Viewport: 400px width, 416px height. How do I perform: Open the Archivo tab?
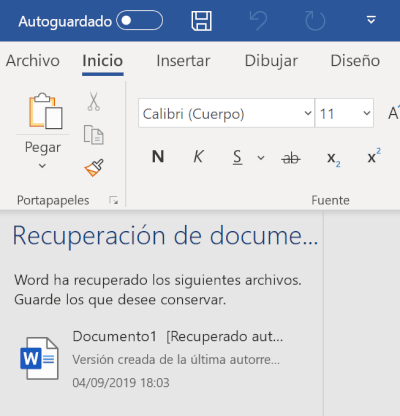pos(33,61)
